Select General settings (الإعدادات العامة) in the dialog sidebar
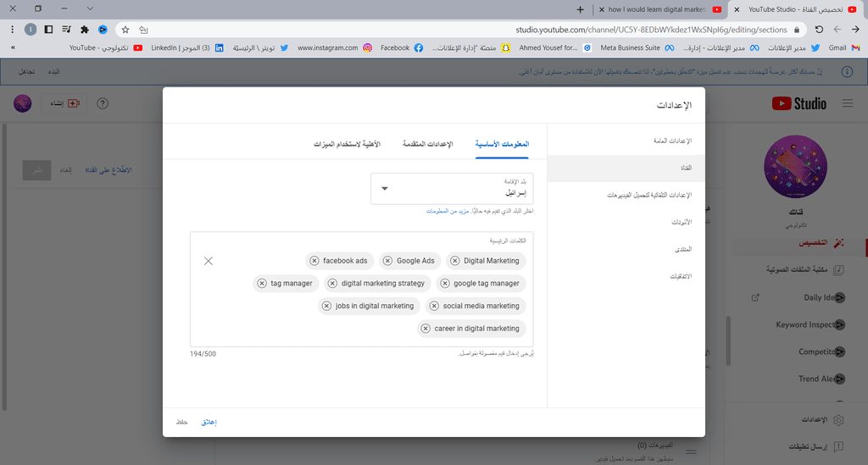The image size is (868, 465). [626, 141]
